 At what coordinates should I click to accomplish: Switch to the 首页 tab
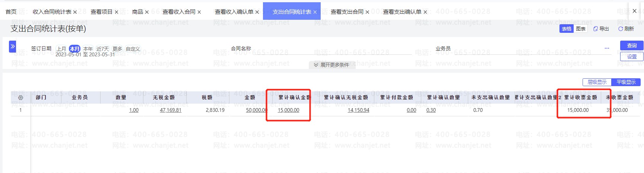pos(11,12)
